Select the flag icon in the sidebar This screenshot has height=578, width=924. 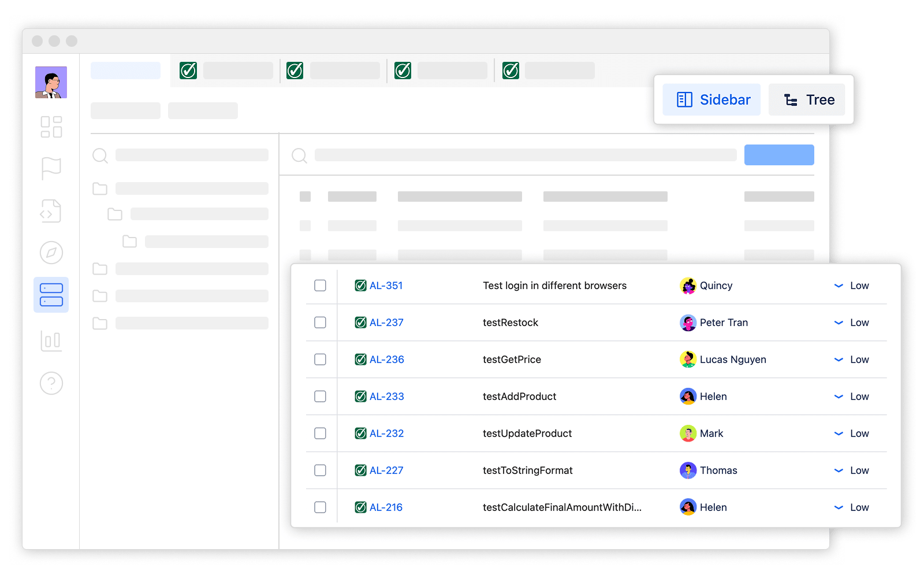(x=51, y=169)
